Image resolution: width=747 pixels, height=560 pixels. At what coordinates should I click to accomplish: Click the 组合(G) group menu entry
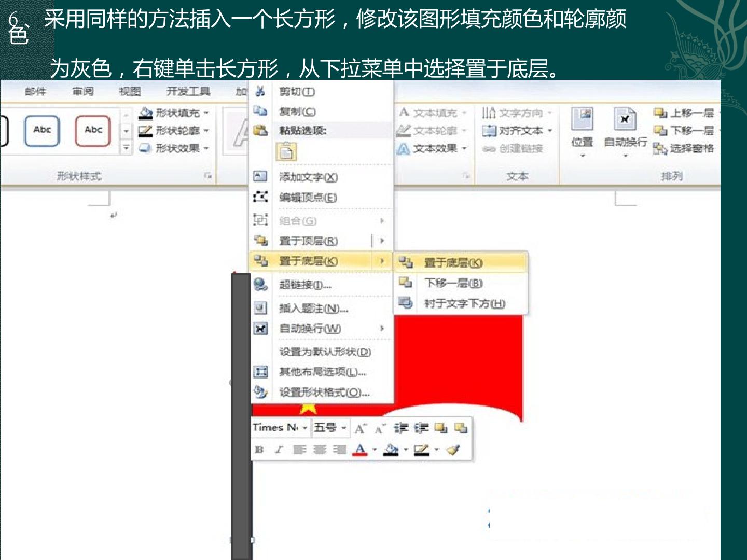pyautogui.click(x=298, y=221)
